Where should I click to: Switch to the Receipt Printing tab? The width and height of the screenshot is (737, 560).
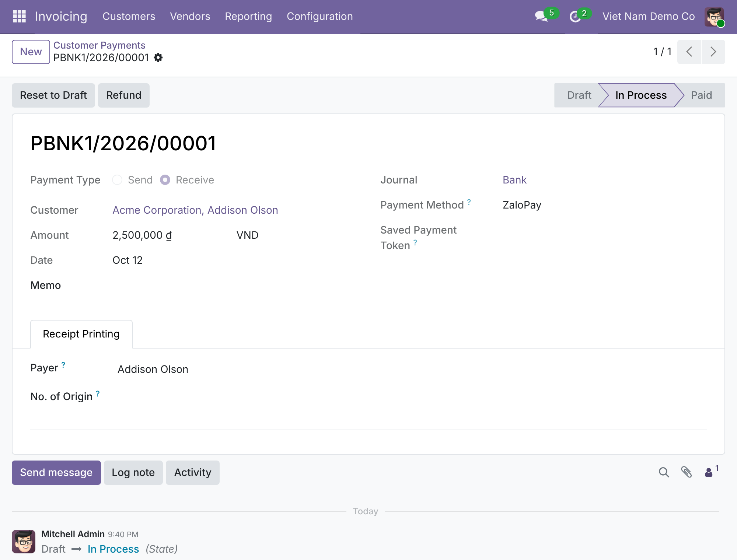click(81, 334)
